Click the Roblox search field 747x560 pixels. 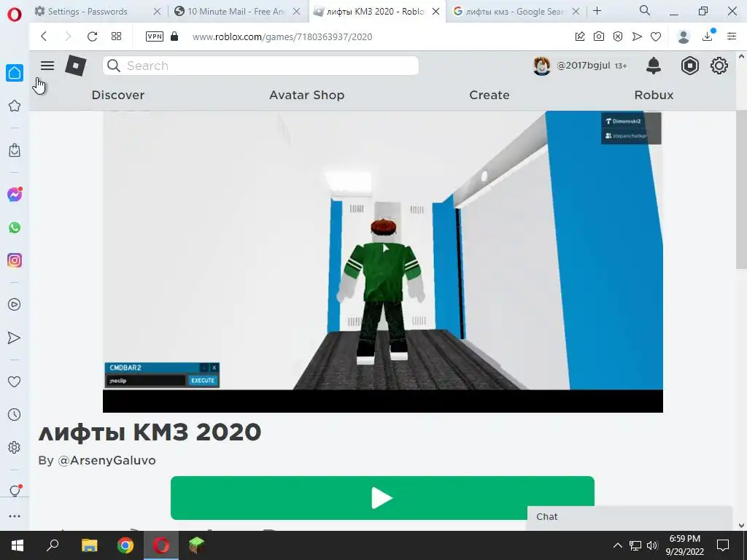pyautogui.click(x=260, y=66)
